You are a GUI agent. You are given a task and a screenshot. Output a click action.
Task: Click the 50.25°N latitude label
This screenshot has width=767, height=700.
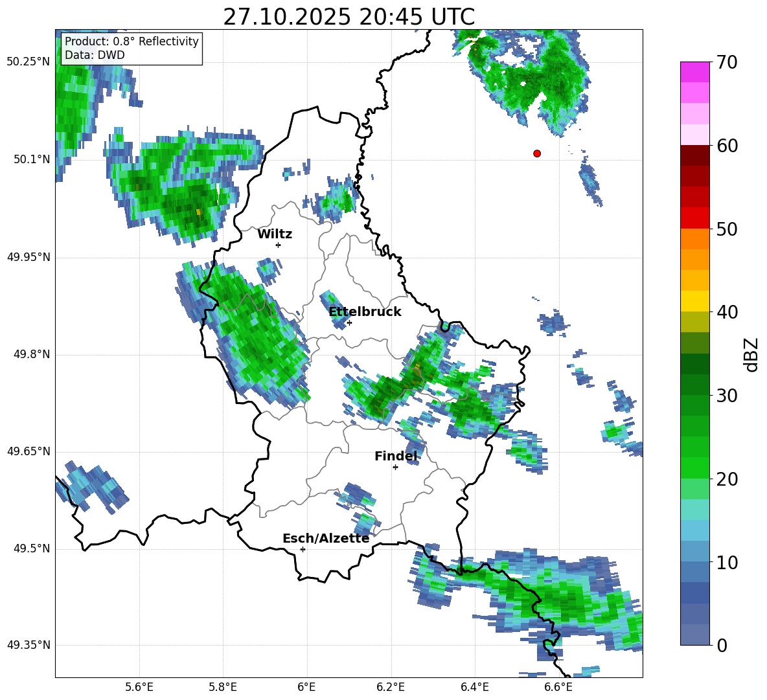(x=29, y=62)
